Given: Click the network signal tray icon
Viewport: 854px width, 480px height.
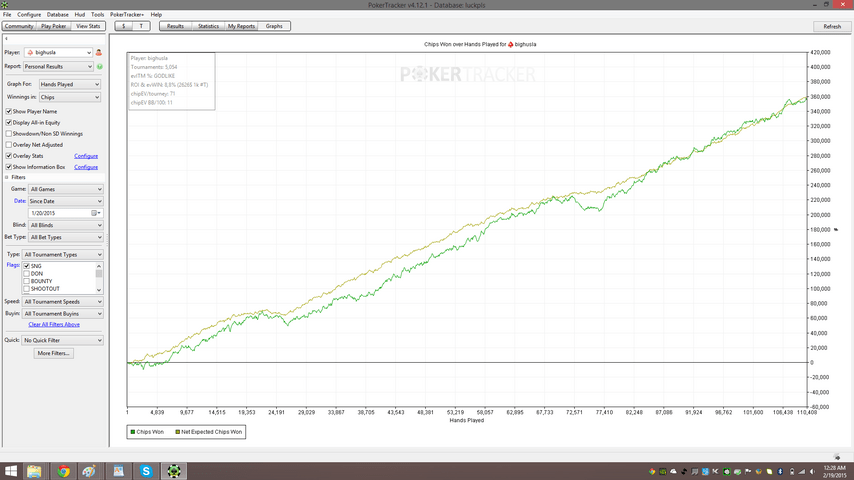Looking at the screenshot, I should point(801,471).
